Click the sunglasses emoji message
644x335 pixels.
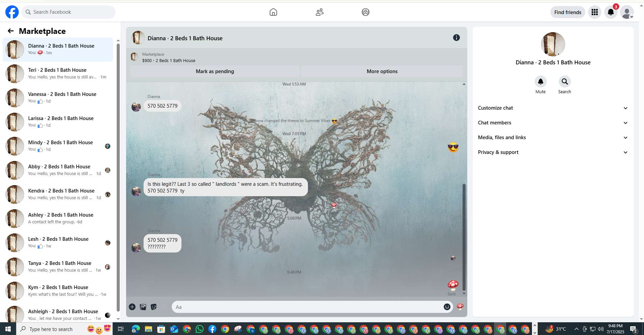click(x=453, y=147)
